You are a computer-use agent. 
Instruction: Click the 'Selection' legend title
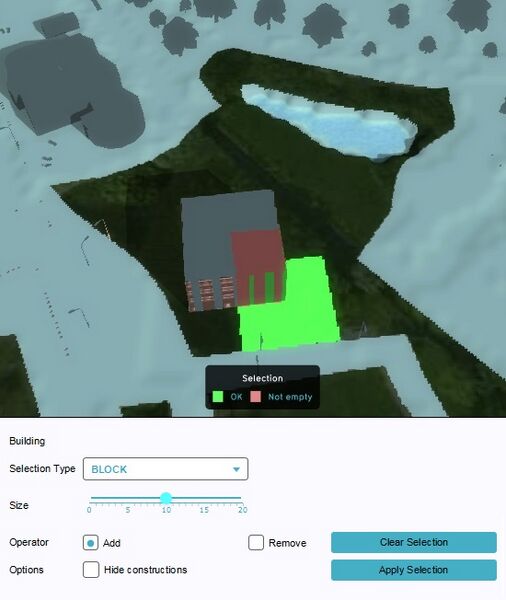click(263, 378)
